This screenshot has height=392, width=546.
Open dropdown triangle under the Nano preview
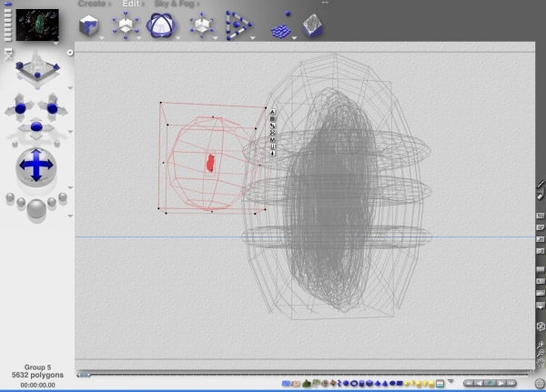(x=56, y=44)
